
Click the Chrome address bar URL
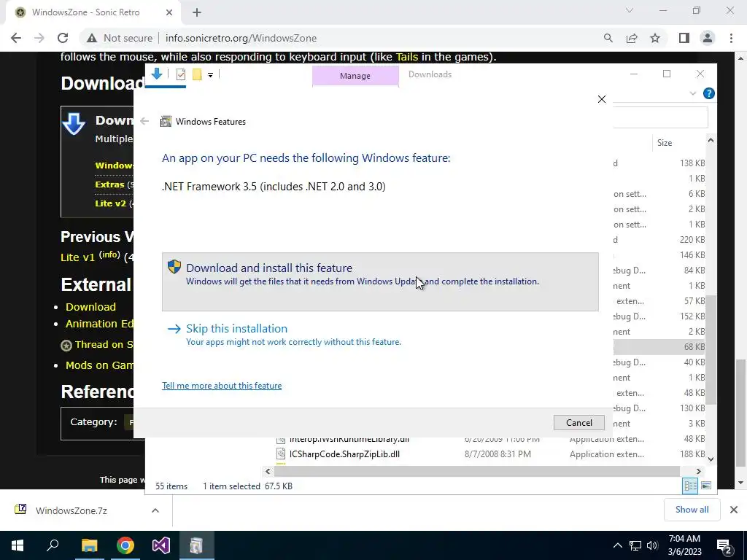[x=241, y=38]
